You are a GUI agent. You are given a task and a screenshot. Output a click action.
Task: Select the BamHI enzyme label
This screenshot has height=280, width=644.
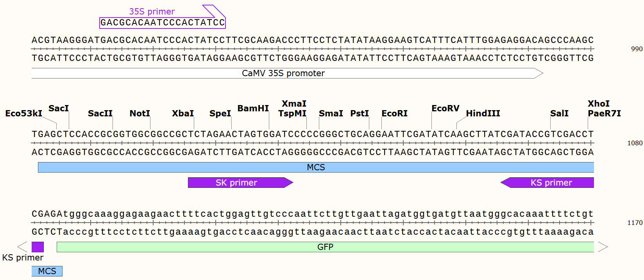pos(253,109)
